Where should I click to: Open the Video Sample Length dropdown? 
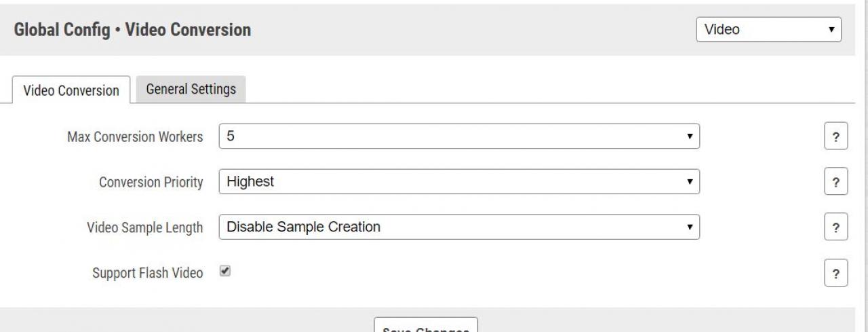[459, 227]
